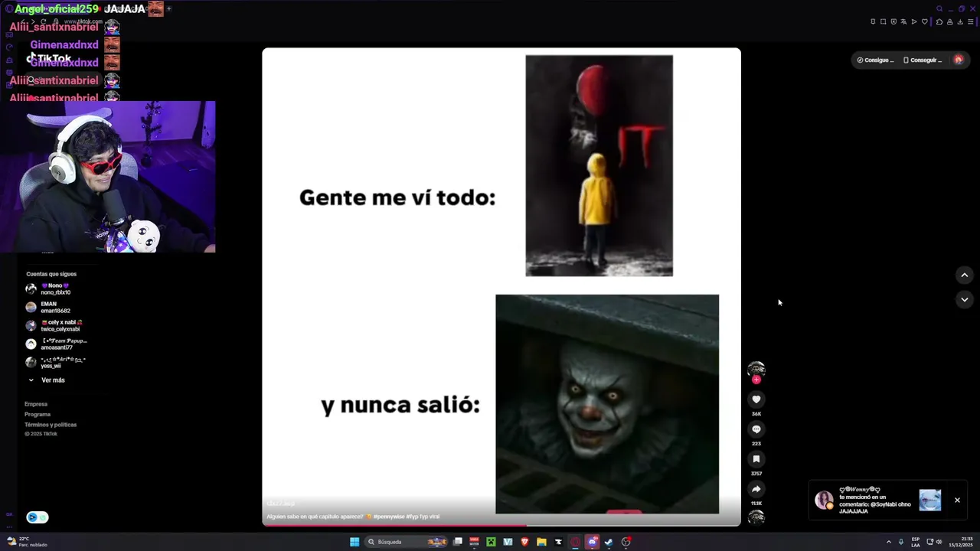
Task: Open the downloads icon in browser toolbar
Action: pyautogui.click(x=960, y=21)
